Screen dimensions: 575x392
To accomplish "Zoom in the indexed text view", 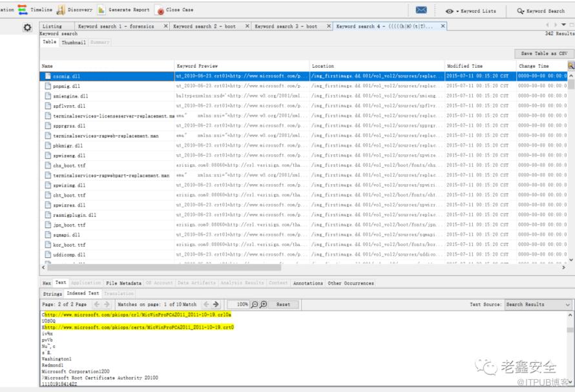I will (x=264, y=304).
